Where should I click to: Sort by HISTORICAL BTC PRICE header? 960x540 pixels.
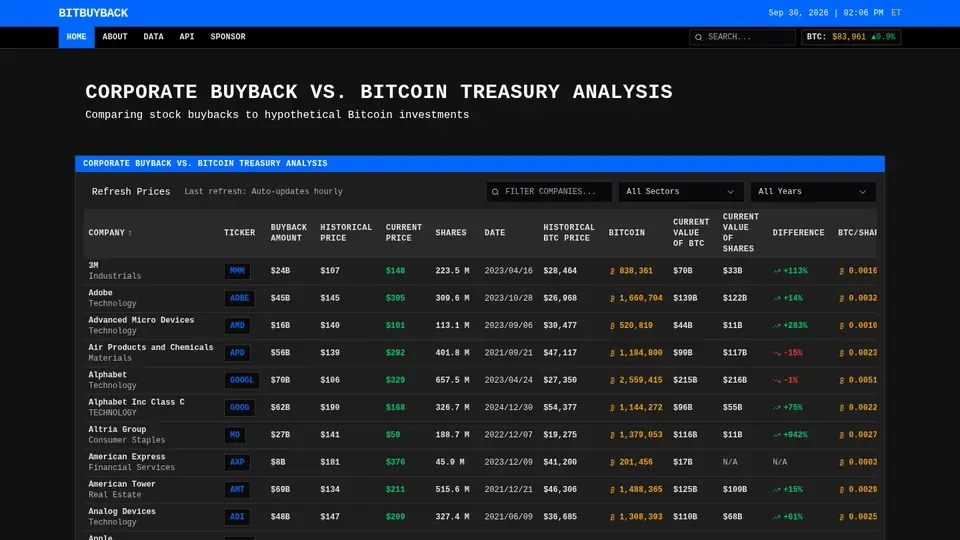pyautogui.click(x=569, y=233)
